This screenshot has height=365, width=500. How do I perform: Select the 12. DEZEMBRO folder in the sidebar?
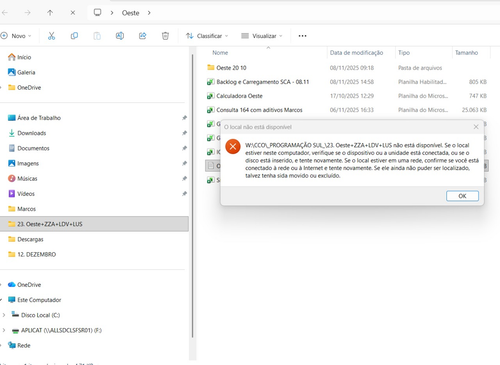[x=32, y=254]
